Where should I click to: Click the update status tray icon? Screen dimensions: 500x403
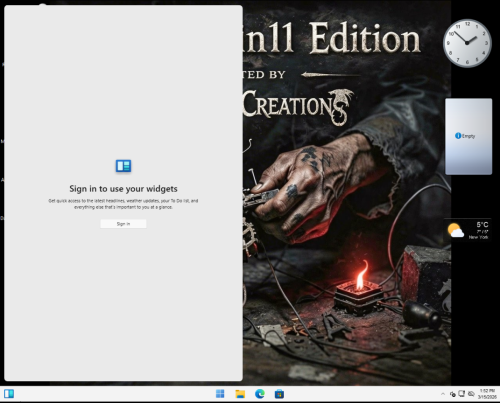(453, 394)
